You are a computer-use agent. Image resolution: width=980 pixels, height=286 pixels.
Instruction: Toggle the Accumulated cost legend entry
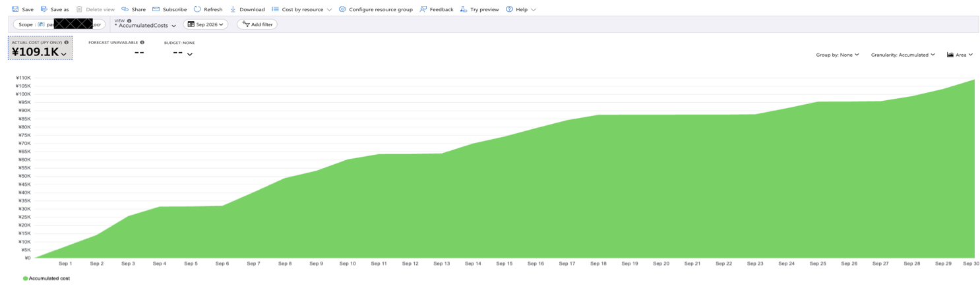point(46,279)
